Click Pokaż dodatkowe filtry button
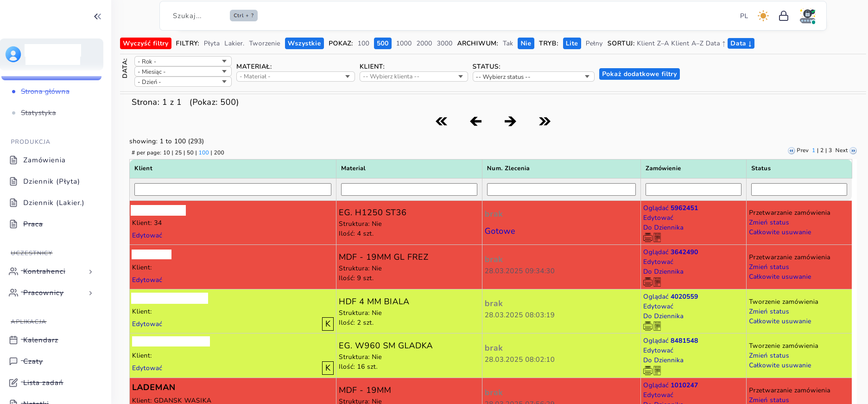 click(640, 74)
